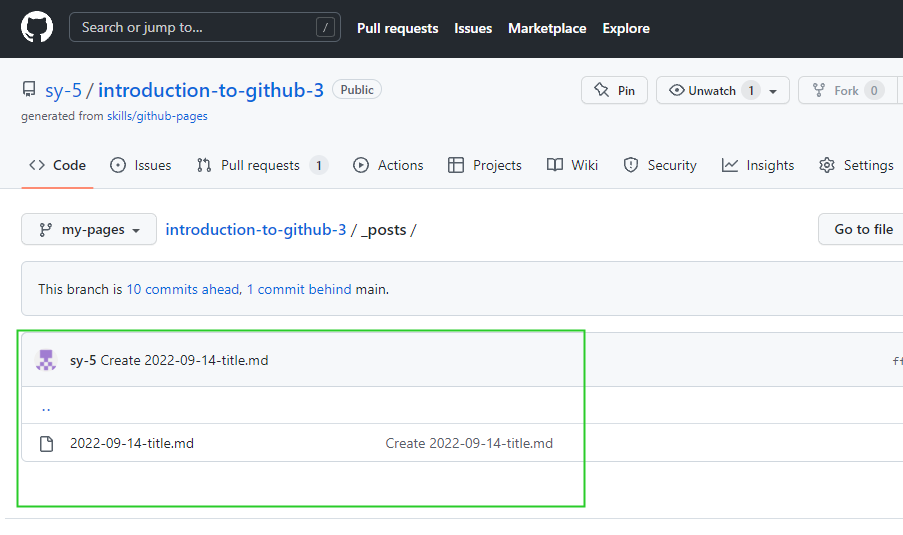The height and width of the screenshot is (535, 903).
Task: Open the Actions tab
Action: click(x=389, y=165)
